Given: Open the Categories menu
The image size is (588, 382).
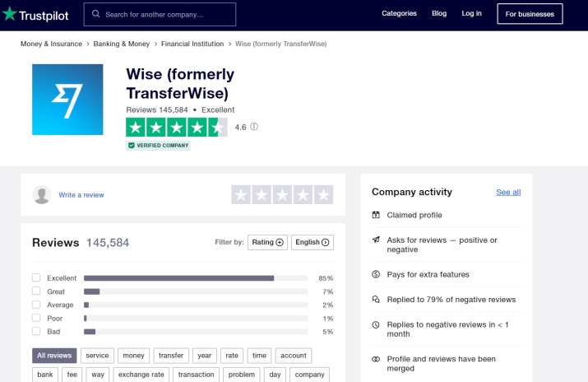Looking at the screenshot, I should point(399,13).
